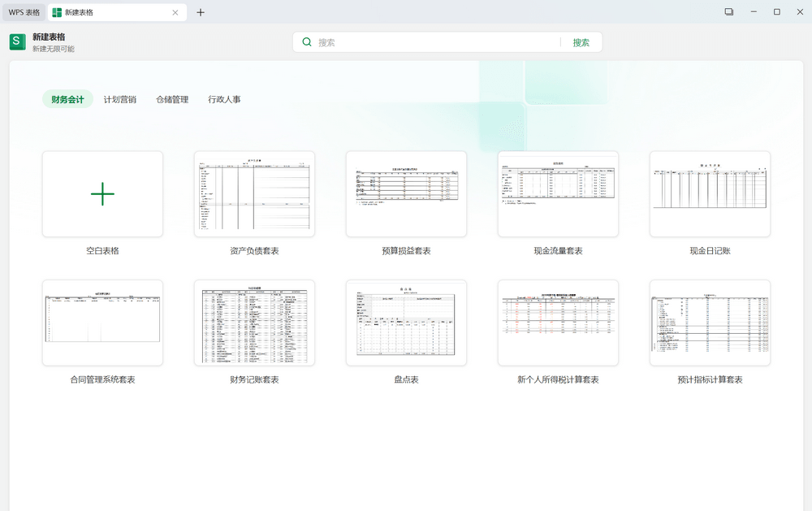The width and height of the screenshot is (812, 511).
Task: Close the 新建表格 tab via its X icon
Action: pos(175,12)
